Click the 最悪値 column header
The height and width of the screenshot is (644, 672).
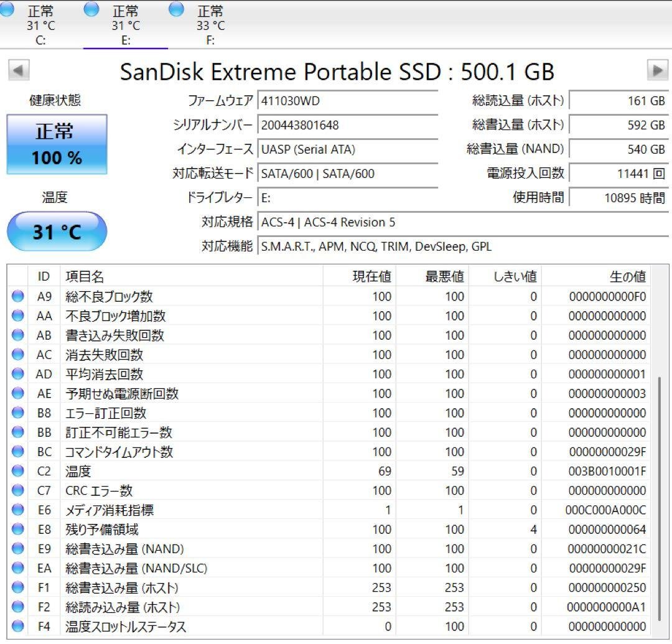(x=432, y=276)
